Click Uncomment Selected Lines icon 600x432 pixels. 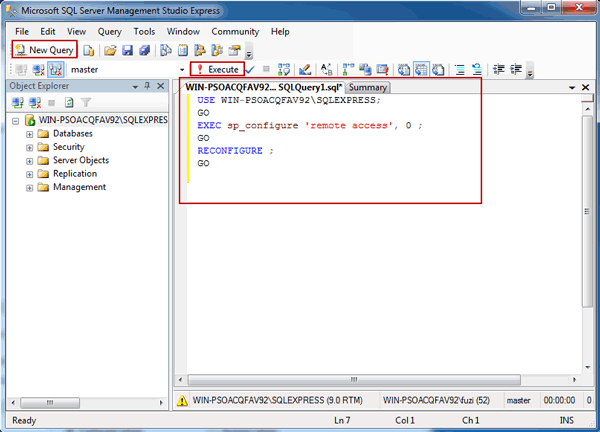click(x=477, y=70)
